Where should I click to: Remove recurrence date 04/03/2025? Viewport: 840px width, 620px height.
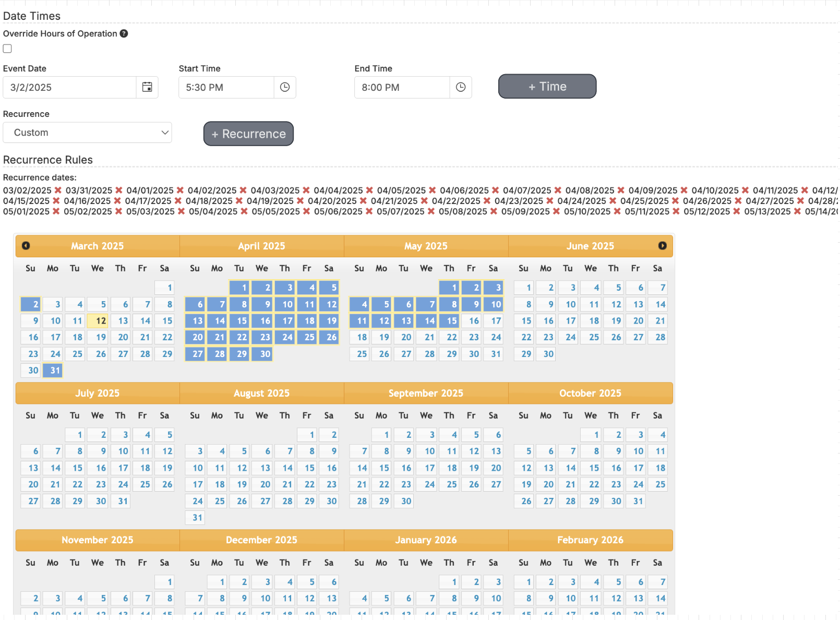pyautogui.click(x=306, y=190)
